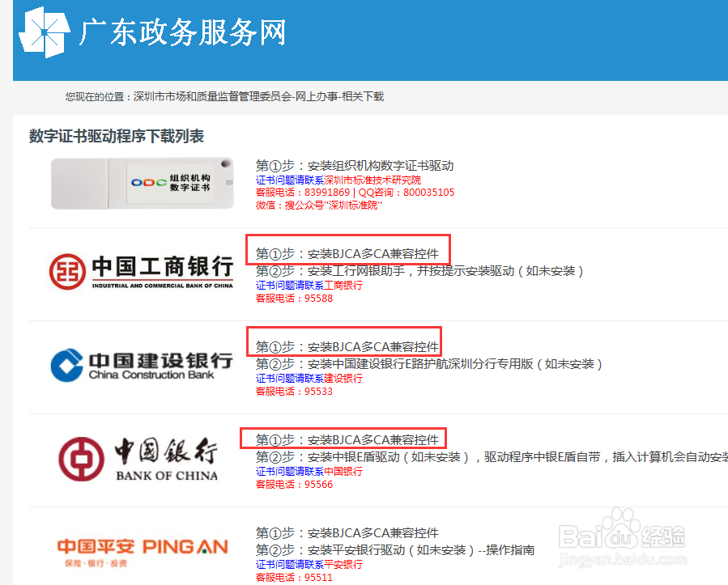
Task: Click 客服电话：95566 text
Action: click(294, 485)
